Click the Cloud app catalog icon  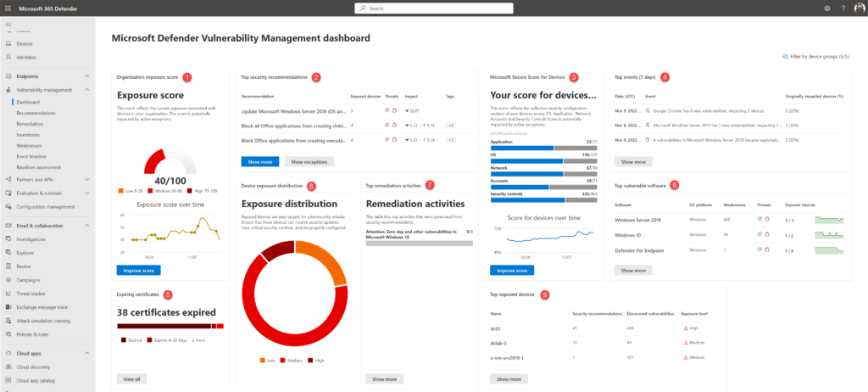[x=8, y=380]
